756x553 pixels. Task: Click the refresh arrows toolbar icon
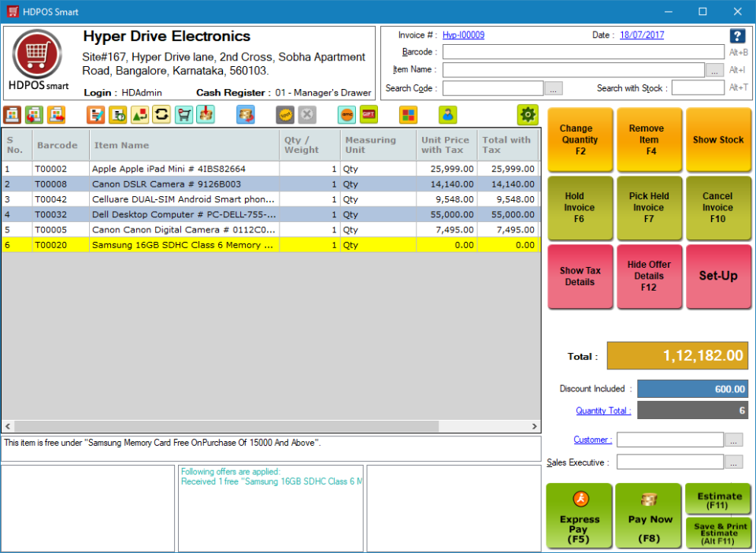click(161, 115)
